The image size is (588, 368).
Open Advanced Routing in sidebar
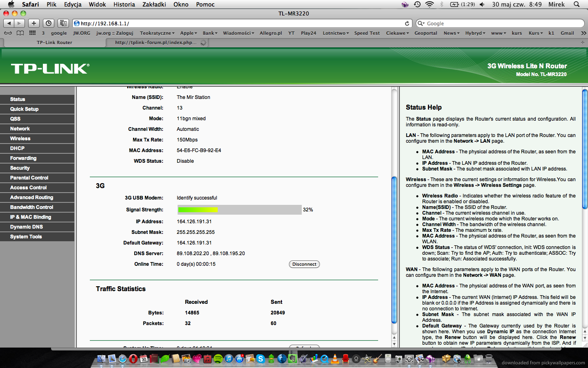(37, 197)
